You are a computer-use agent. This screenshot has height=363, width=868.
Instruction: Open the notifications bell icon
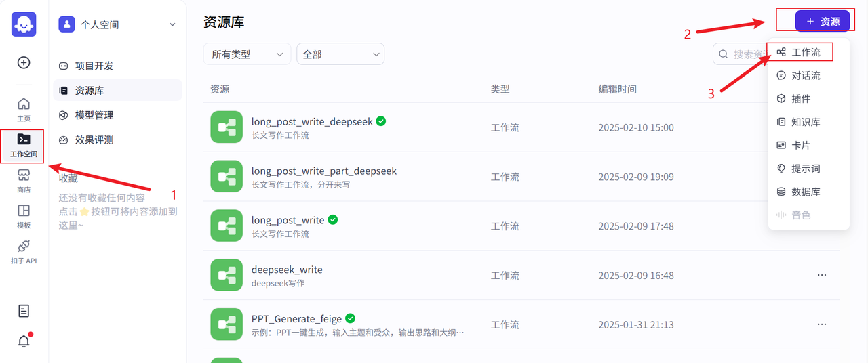tap(24, 341)
